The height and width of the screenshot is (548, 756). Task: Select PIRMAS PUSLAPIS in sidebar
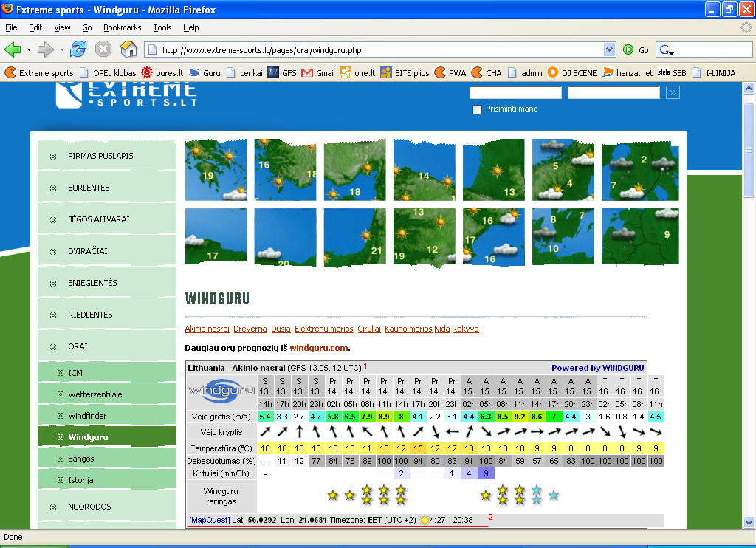(x=106, y=156)
